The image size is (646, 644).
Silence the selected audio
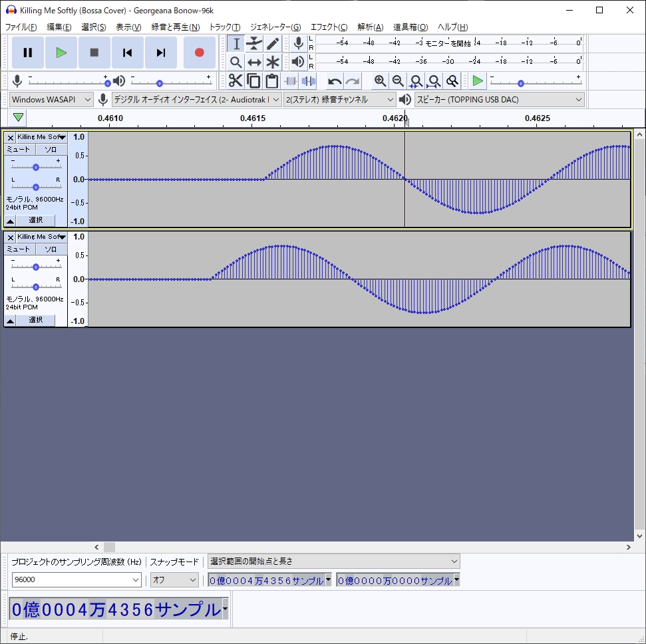[308, 80]
